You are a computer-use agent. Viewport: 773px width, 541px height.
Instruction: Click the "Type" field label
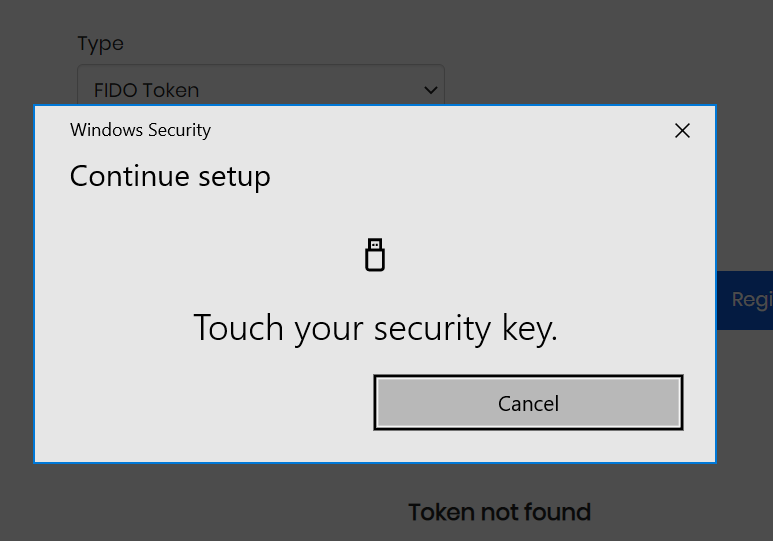(100, 44)
